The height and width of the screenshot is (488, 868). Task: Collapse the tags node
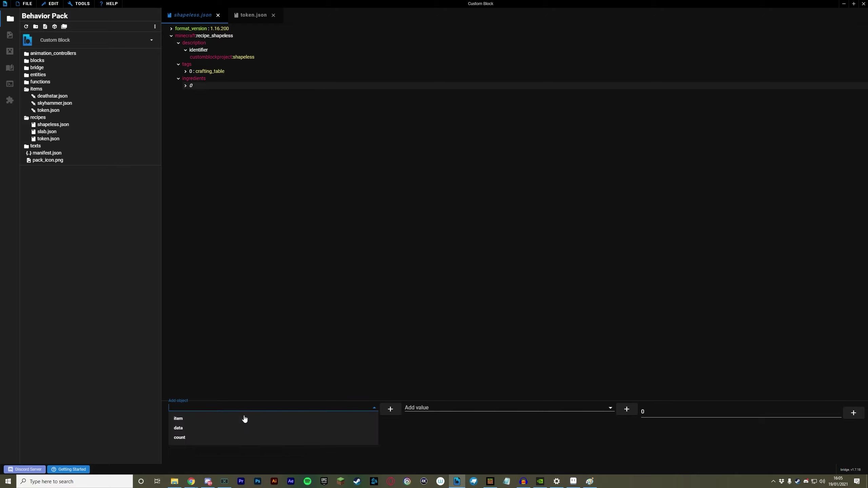[178, 64]
